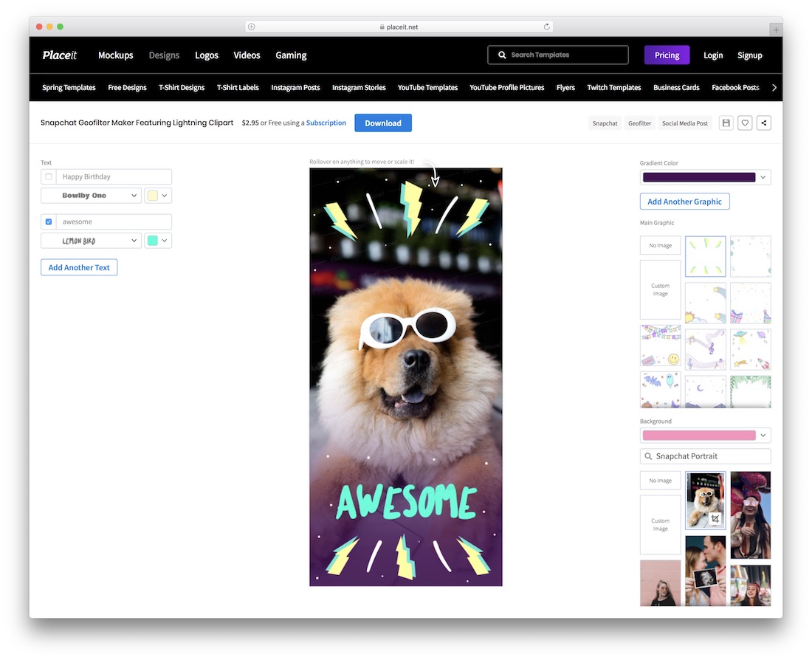Click Add Another Text button
This screenshot has height=660, width=812.
pos(79,267)
